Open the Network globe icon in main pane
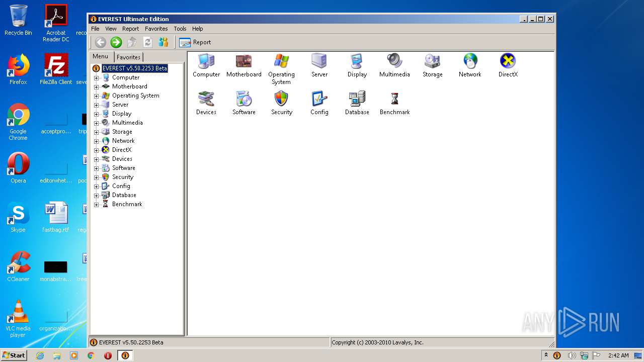 [x=470, y=61]
